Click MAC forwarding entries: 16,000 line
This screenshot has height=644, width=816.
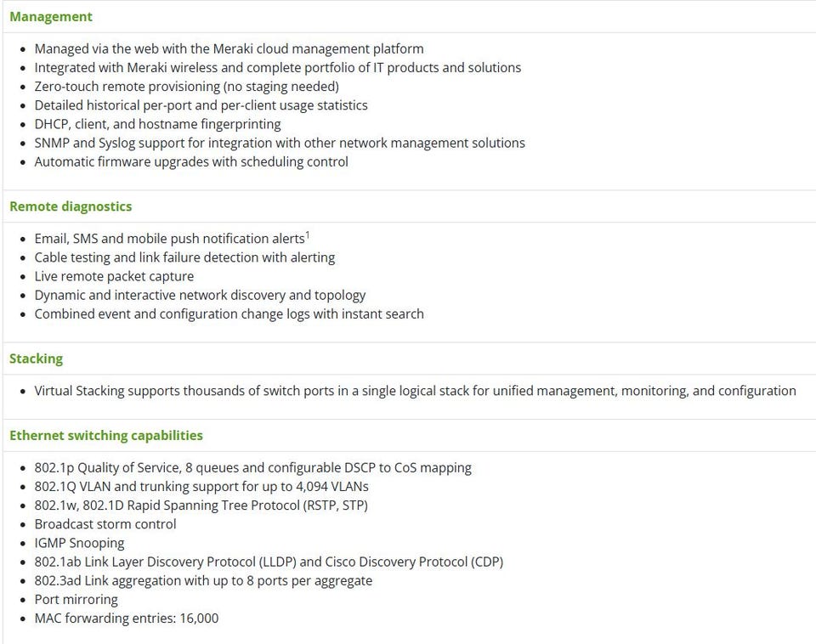coord(126,618)
